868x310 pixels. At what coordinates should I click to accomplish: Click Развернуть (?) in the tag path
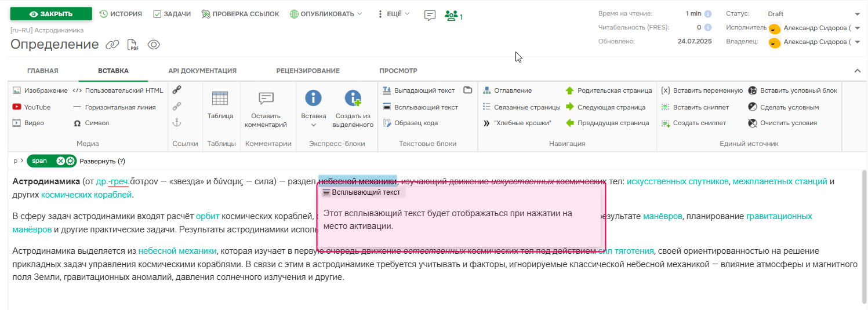102,161
